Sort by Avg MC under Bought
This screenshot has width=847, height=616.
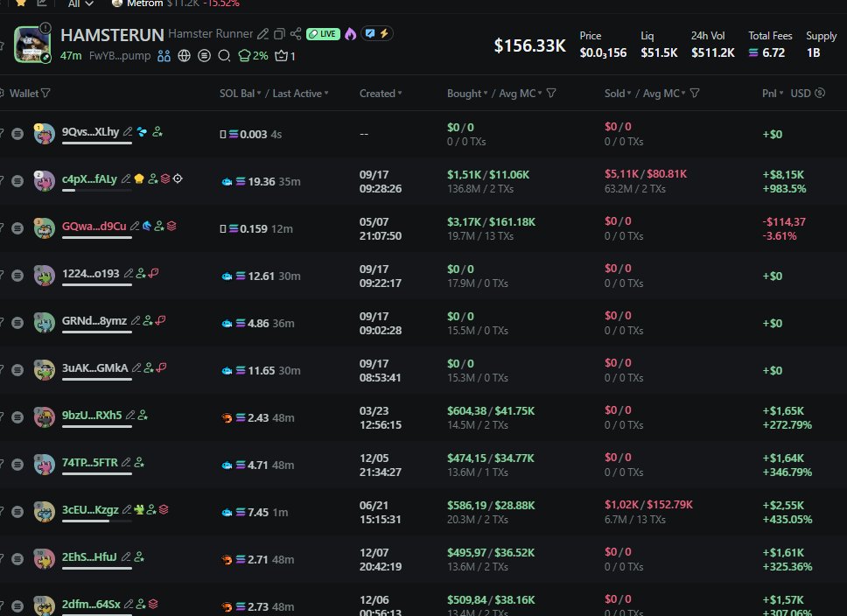pyautogui.click(x=521, y=93)
